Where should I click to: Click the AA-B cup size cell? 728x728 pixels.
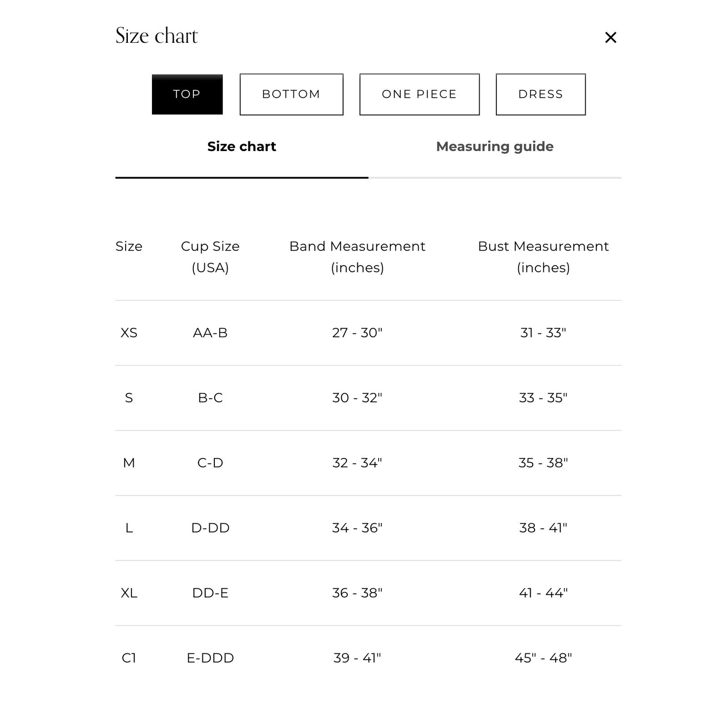[210, 333]
